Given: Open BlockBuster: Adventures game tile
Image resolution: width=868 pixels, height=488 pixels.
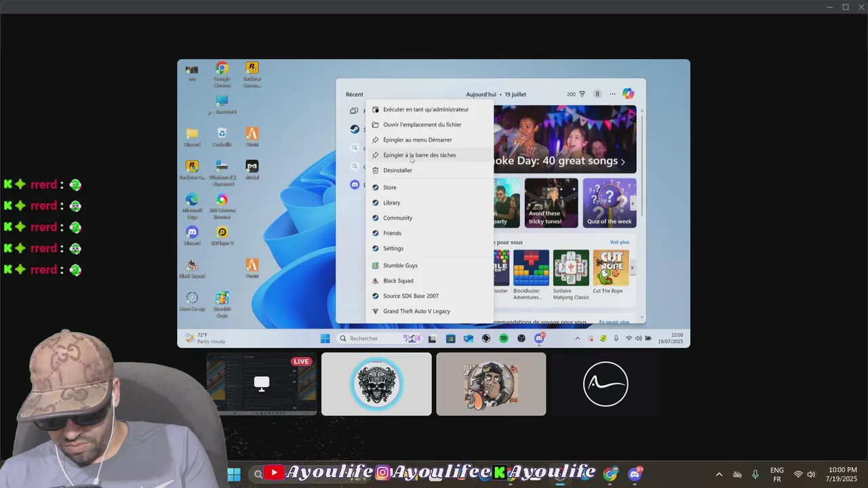Looking at the screenshot, I should 531,274.
